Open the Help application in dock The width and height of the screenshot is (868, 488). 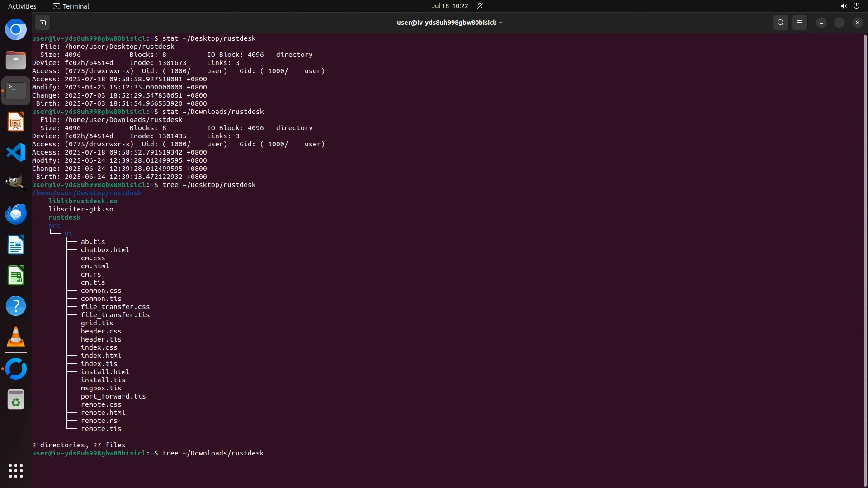tap(16, 306)
